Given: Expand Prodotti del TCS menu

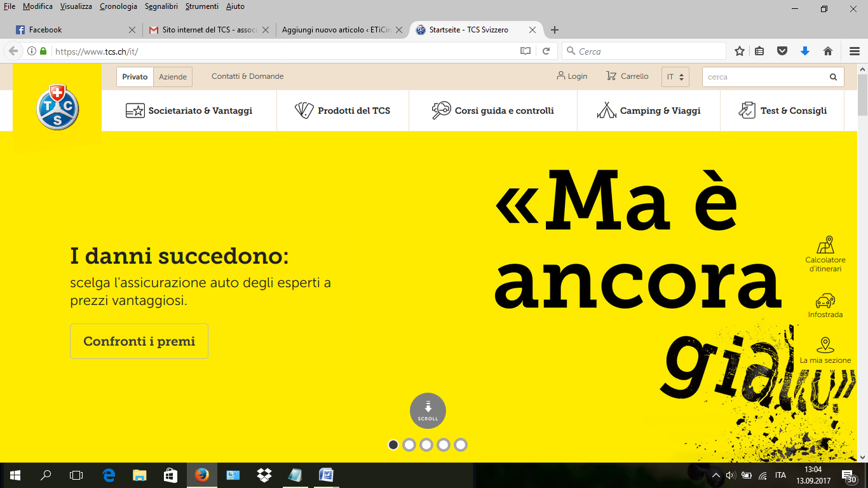Looking at the screenshot, I should point(342,111).
